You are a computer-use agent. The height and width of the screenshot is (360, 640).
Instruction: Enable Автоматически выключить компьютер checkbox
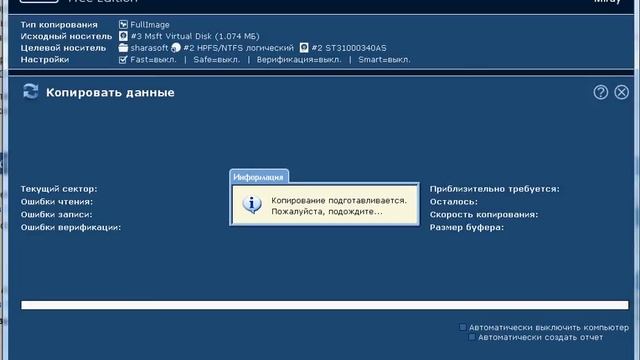pyautogui.click(x=462, y=327)
